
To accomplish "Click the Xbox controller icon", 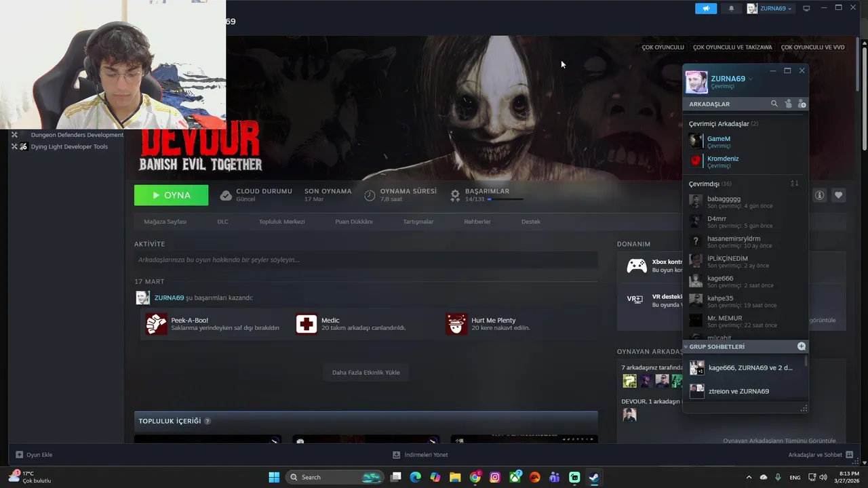I will click(x=636, y=266).
